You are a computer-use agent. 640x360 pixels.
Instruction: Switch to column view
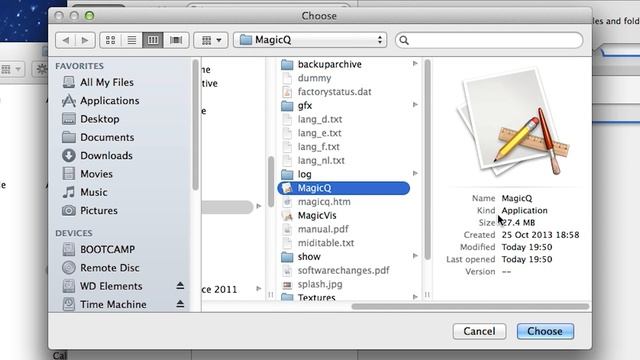pos(153,40)
